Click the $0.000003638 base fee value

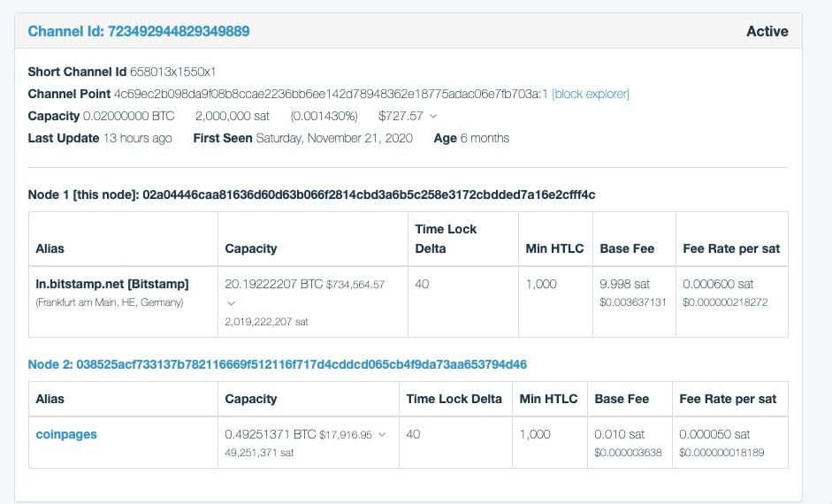coord(628,453)
